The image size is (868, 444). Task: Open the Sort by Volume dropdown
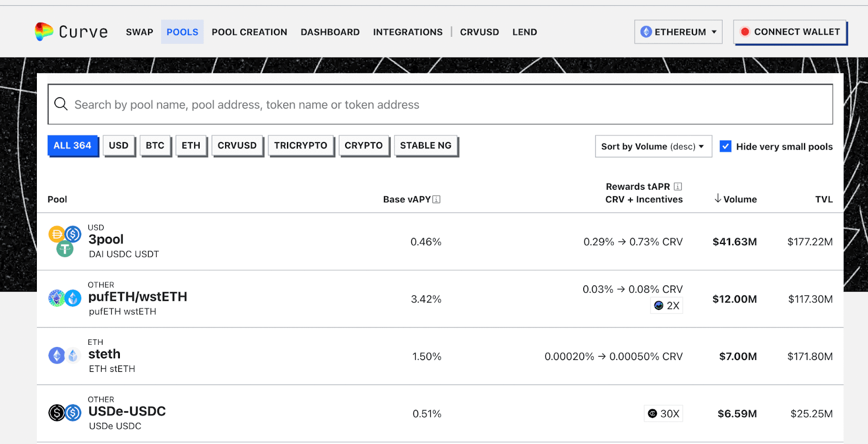653,146
